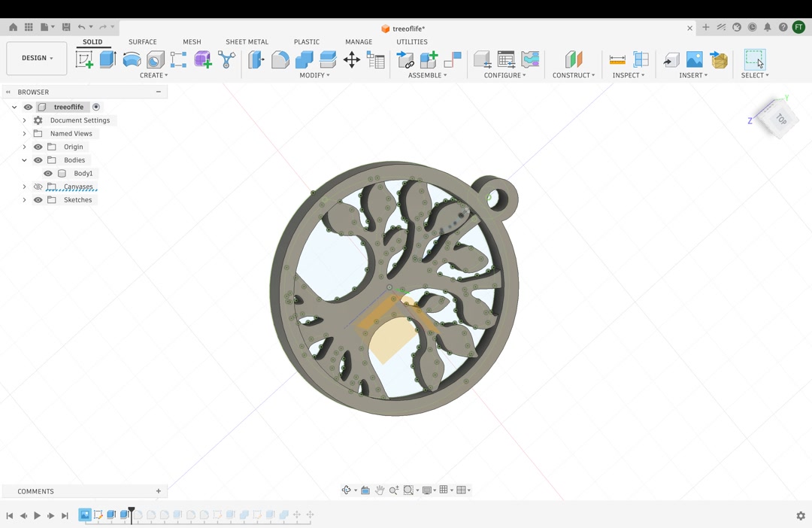Open the Help question mark icon
Image resolution: width=812 pixels, height=528 pixels.
783,27
